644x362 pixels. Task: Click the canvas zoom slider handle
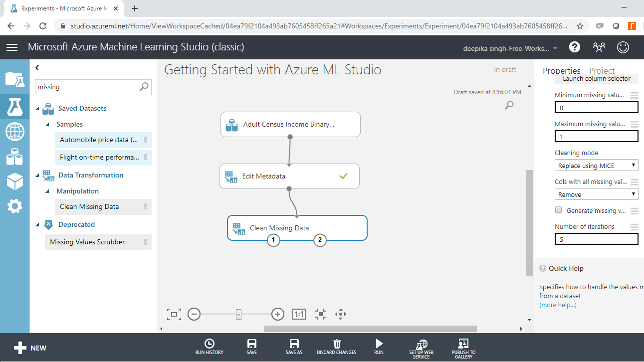pyautogui.click(x=238, y=314)
